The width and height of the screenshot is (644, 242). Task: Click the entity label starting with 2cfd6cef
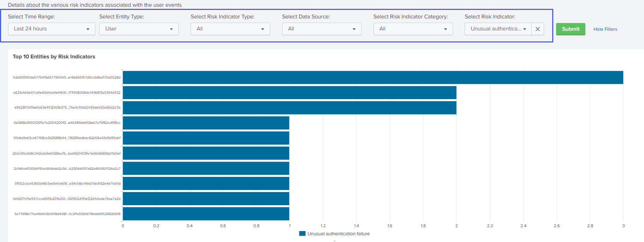pos(67,169)
